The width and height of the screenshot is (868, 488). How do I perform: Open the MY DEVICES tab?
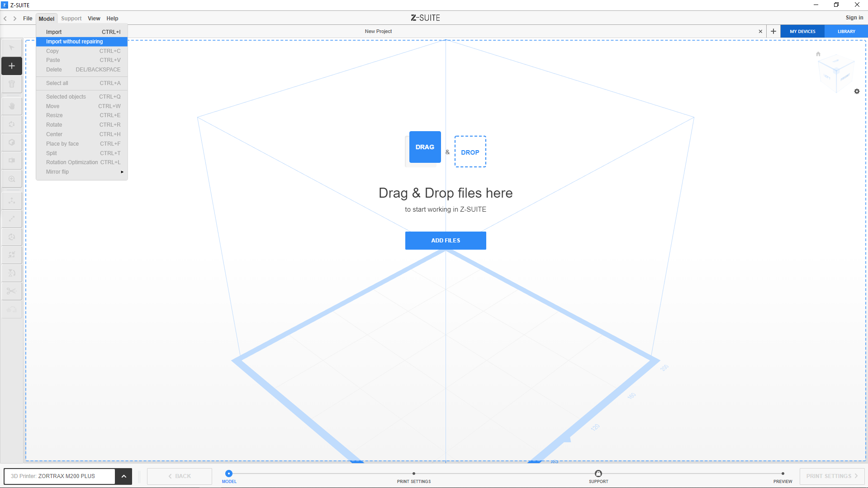[x=802, y=31]
